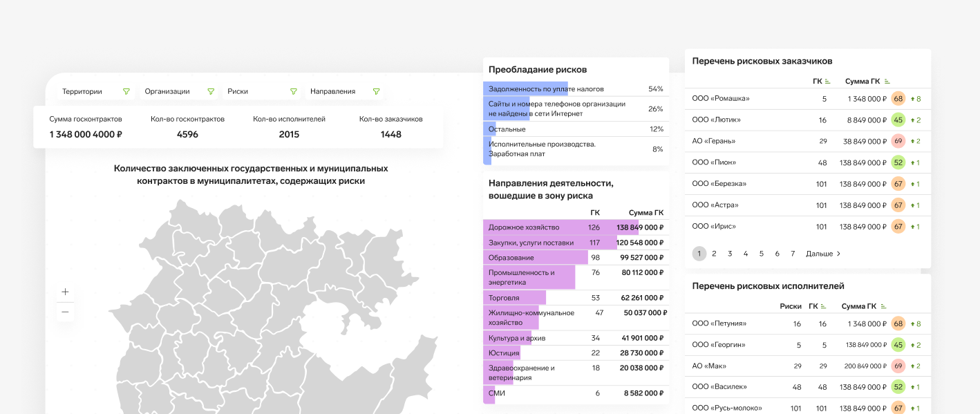Click score badge 45 for ООО «Лютик»
980x414 pixels.
[898, 120]
